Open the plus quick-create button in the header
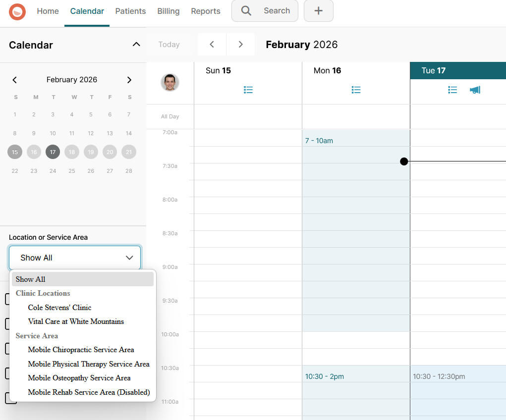This screenshot has height=420, width=506. [x=318, y=10]
